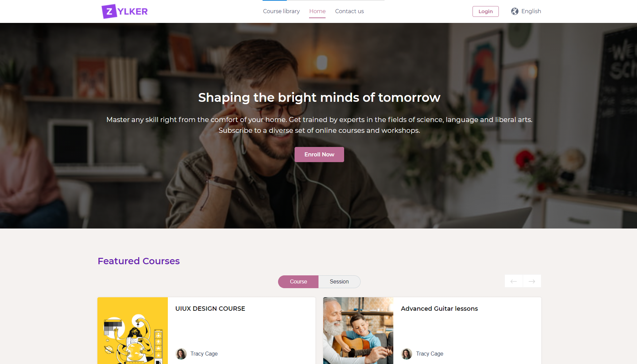Open the UIUX DESIGN COURSE title
The image size is (637, 364).
pyautogui.click(x=210, y=309)
